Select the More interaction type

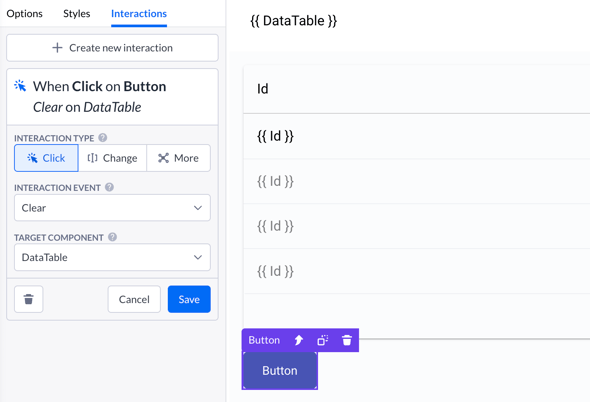(178, 158)
